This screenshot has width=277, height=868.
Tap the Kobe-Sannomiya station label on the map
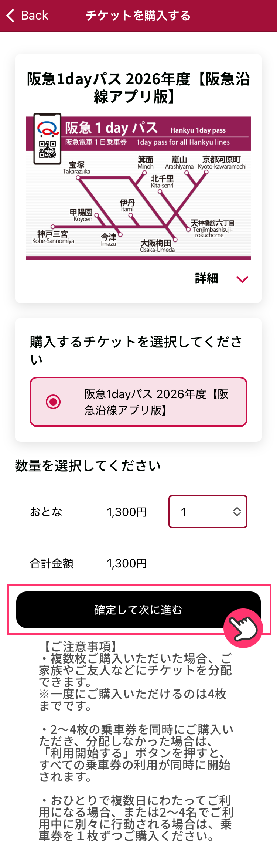click(x=53, y=237)
